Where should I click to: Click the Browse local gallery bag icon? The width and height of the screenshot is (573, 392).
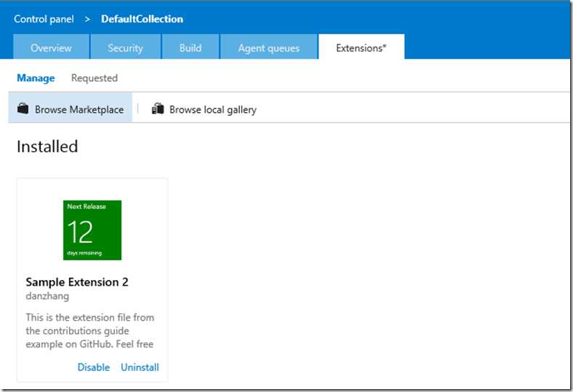pos(158,108)
